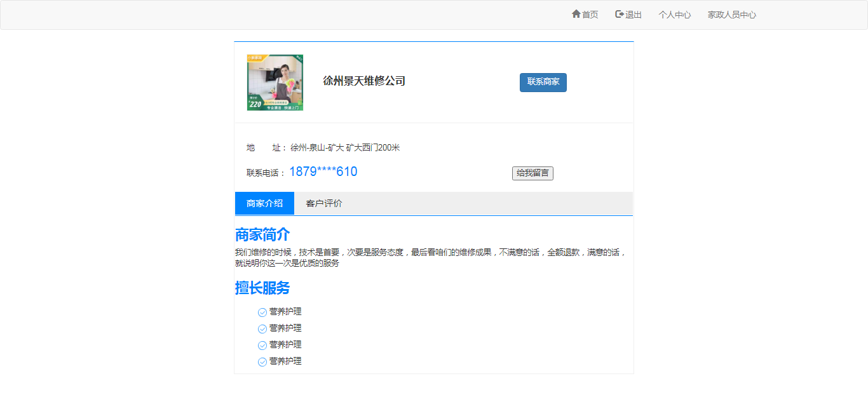Open 个人中心 in the navigation bar
868x397 pixels.
pyautogui.click(x=674, y=15)
